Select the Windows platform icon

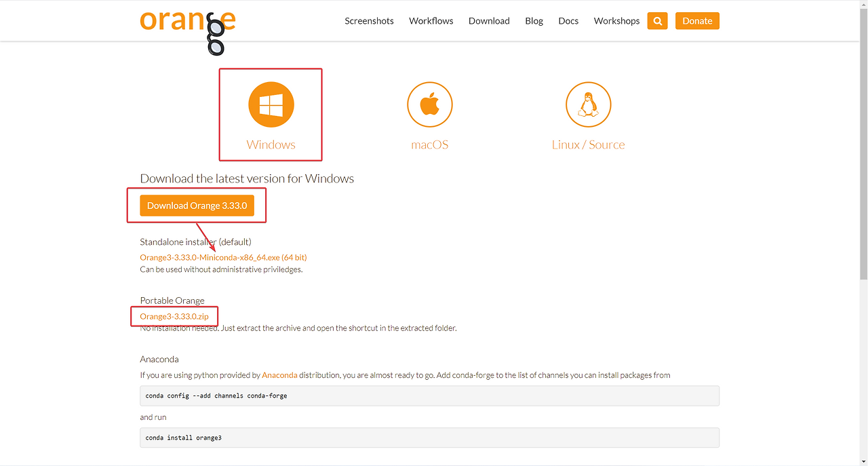tap(271, 104)
